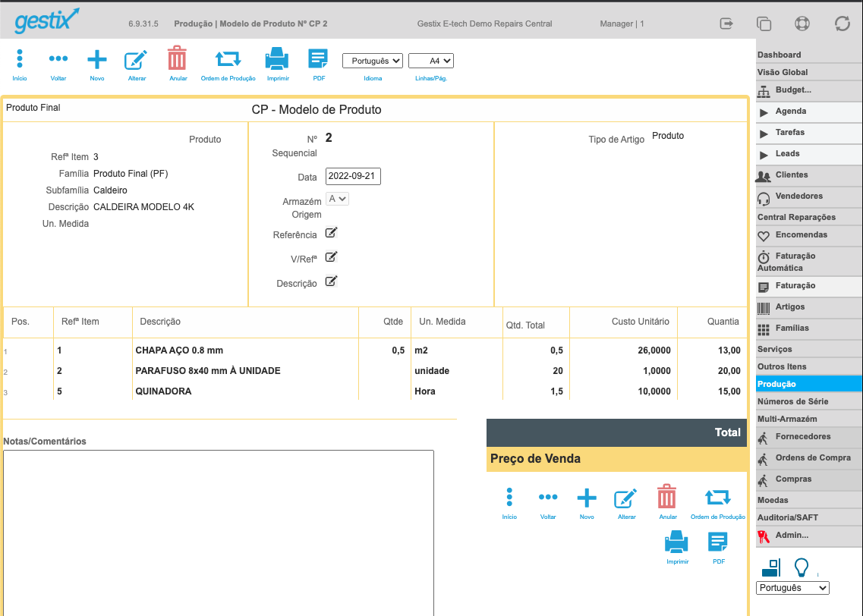The width and height of the screenshot is (863, 616).
Task: Click the bottom Ordem de Produção icon
Action: click(718, 497)
